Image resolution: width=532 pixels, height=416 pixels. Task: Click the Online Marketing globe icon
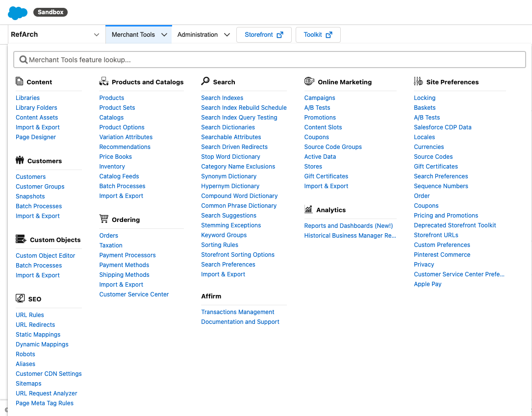(309, 81)
